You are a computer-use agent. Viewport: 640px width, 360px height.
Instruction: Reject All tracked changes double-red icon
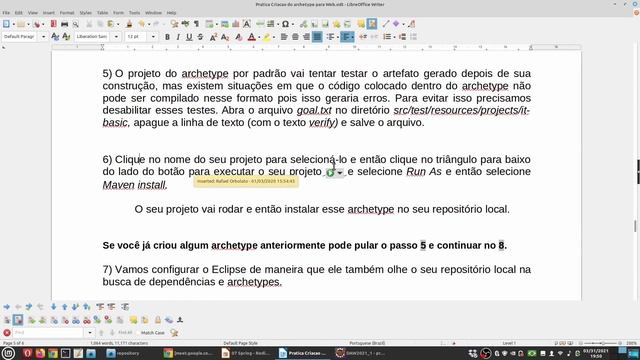point(87,320)
